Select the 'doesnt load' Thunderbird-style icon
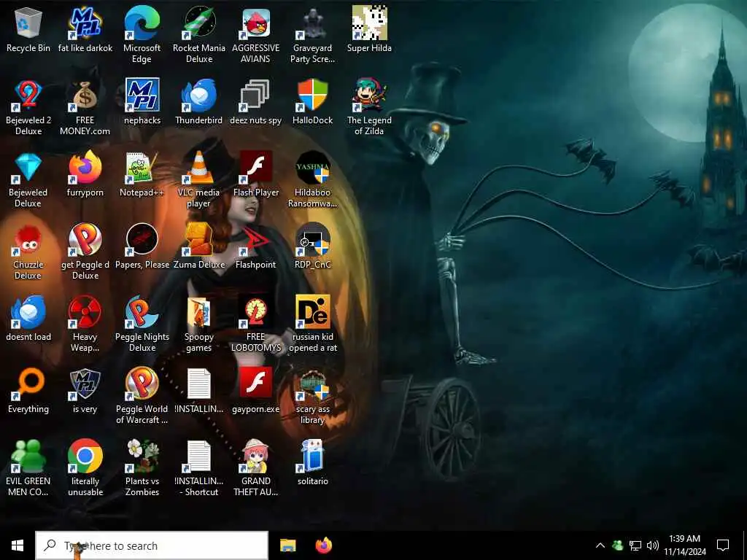Screen dimensions: 747x560 (28, 312)
